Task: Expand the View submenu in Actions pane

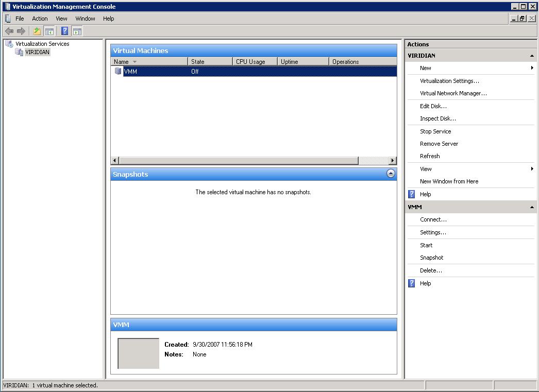Action: coord(532,168)
